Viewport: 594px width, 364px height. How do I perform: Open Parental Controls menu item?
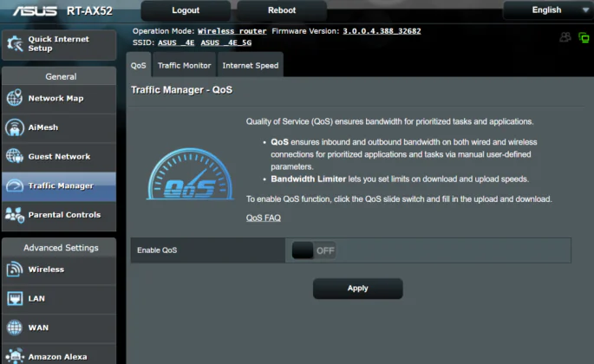point(59,215)
